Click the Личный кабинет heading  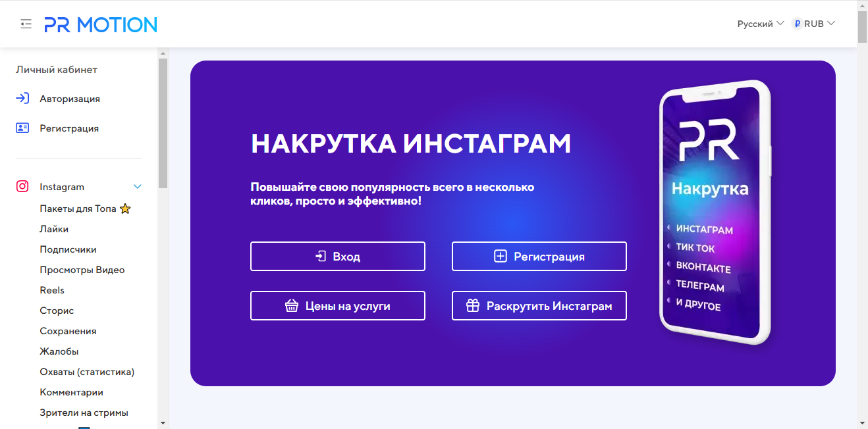[57, 70]
